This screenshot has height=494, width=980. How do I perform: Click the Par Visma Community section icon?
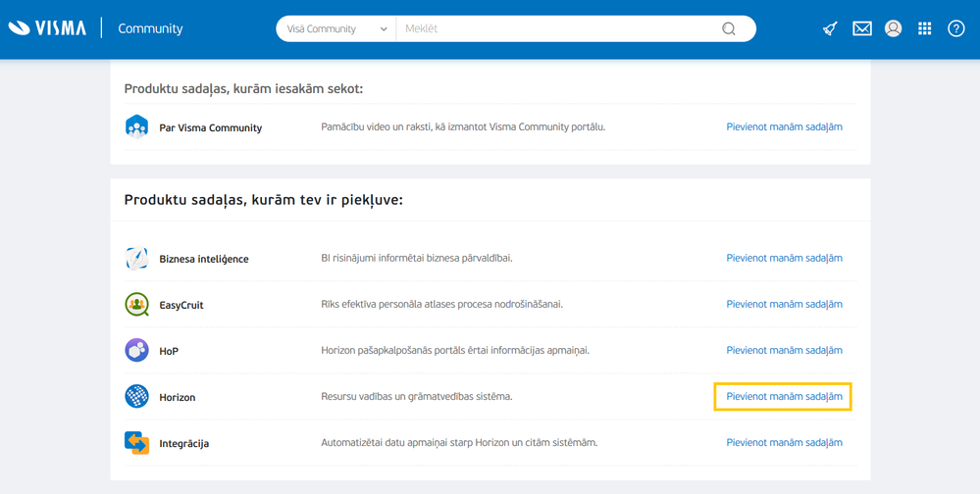136,126
